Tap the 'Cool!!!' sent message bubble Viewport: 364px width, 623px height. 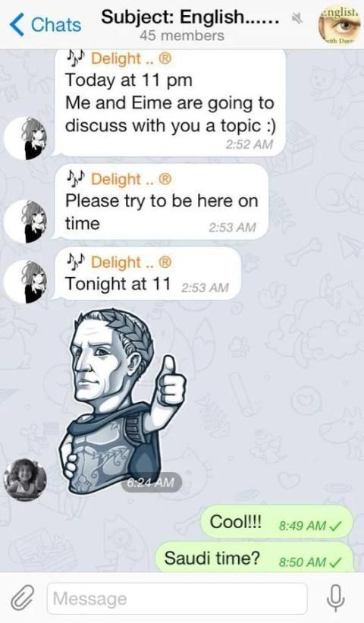(277, 522)
